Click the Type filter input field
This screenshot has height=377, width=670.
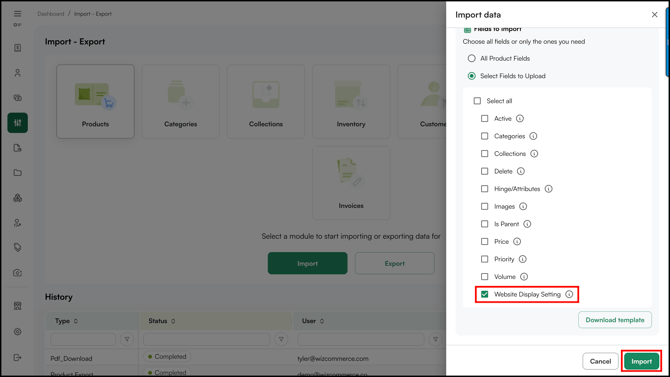[83, 339]
